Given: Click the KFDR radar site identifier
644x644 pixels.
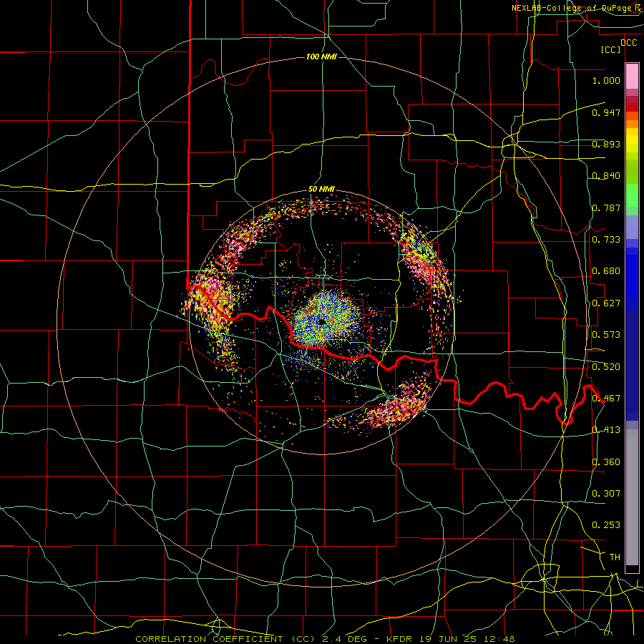Looking at the screenshot, I should [399, 639].
